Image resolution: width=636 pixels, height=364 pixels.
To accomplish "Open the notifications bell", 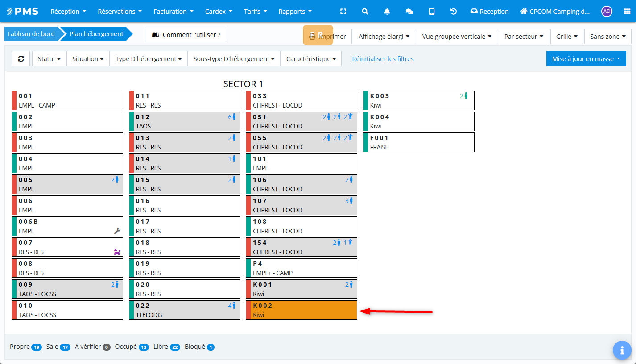I will pyautogui.click(x=387, y=12).
